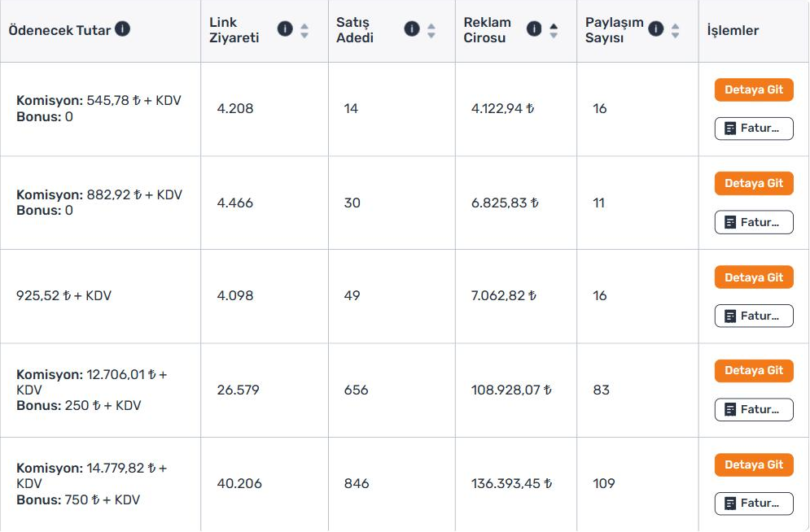
Task: Click Satış Adedi value 846
Action: click(357, 483)
